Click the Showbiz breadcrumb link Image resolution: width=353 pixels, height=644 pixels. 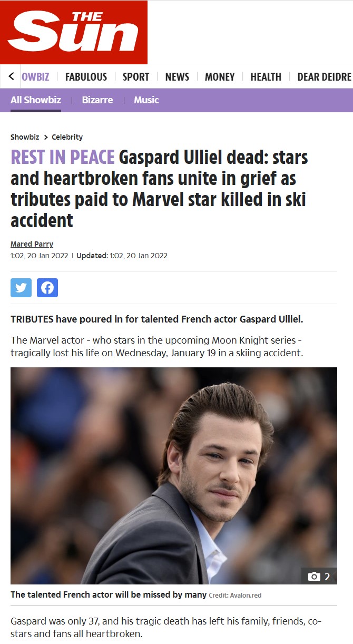[x=25, y=137]
